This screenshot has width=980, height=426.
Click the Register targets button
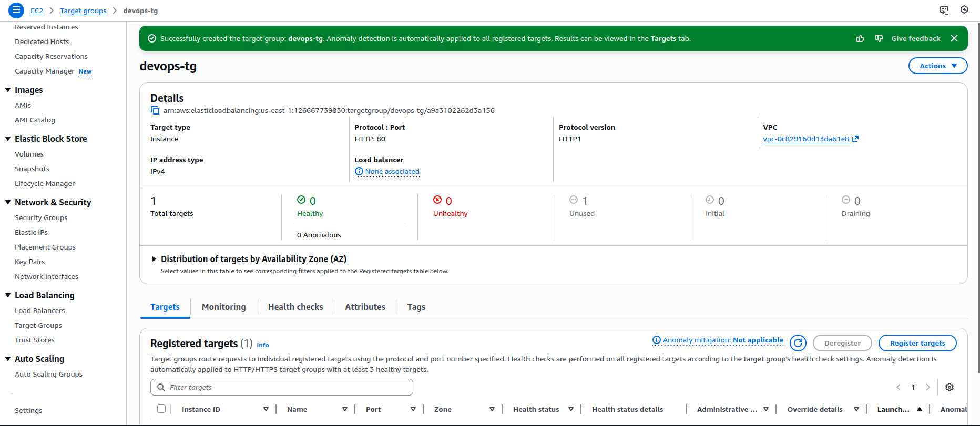pyautogui.click(x=917, y=343)
